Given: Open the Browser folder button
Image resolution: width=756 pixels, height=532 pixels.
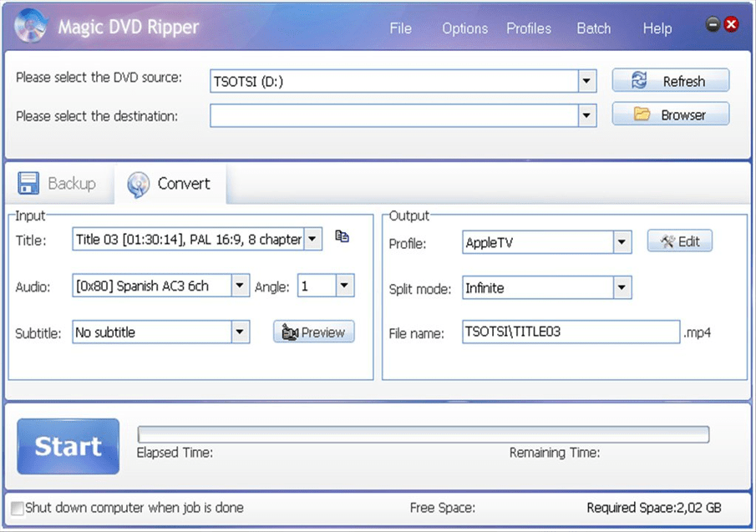Looking at the screenshot, I should click(670, 114).
